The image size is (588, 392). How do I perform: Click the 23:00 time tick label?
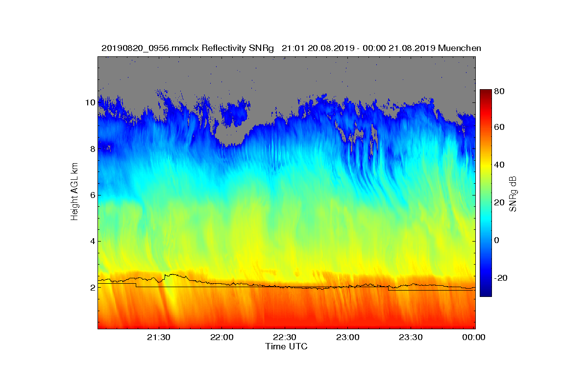[x=347, y=337]
